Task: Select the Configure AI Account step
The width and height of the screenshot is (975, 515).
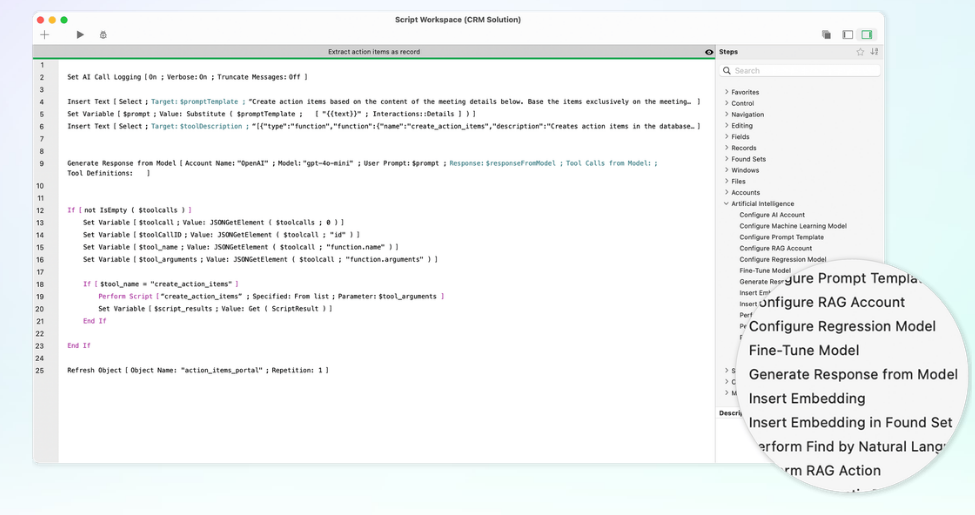Action: point(772,215)
